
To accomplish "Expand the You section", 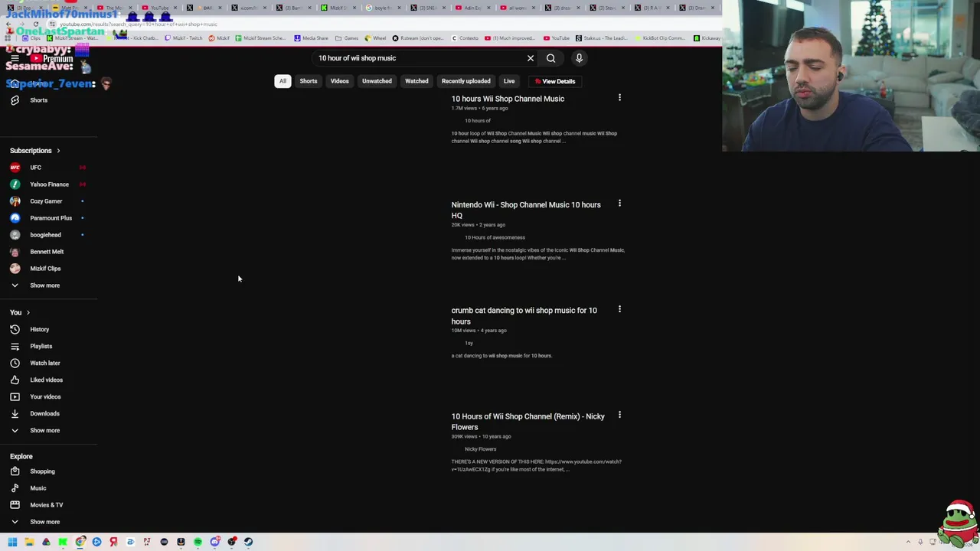I will [x=20, y=312].
